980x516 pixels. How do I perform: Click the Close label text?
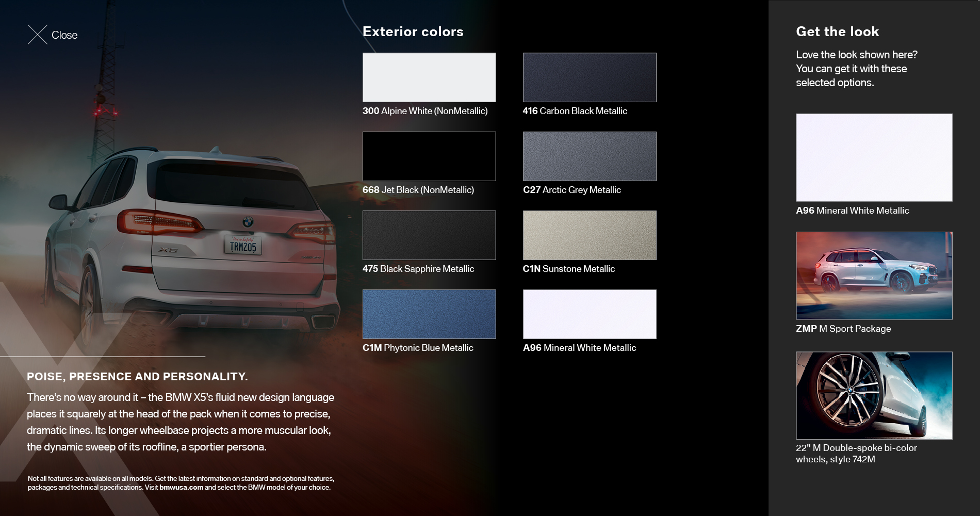pos(64,35)
